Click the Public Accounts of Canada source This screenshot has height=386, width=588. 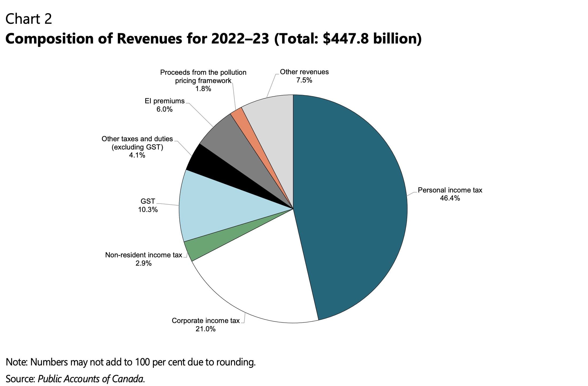click(91, 379)
